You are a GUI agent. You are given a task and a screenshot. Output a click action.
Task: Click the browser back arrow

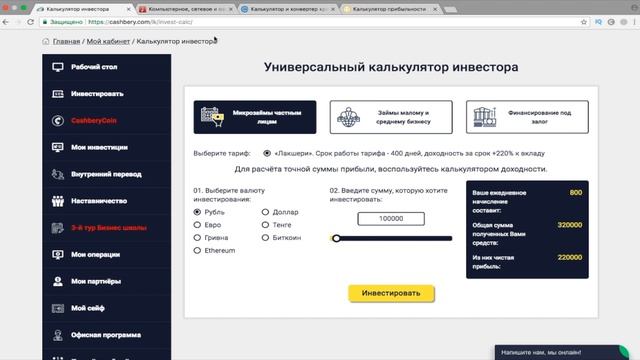click(6, 22)
